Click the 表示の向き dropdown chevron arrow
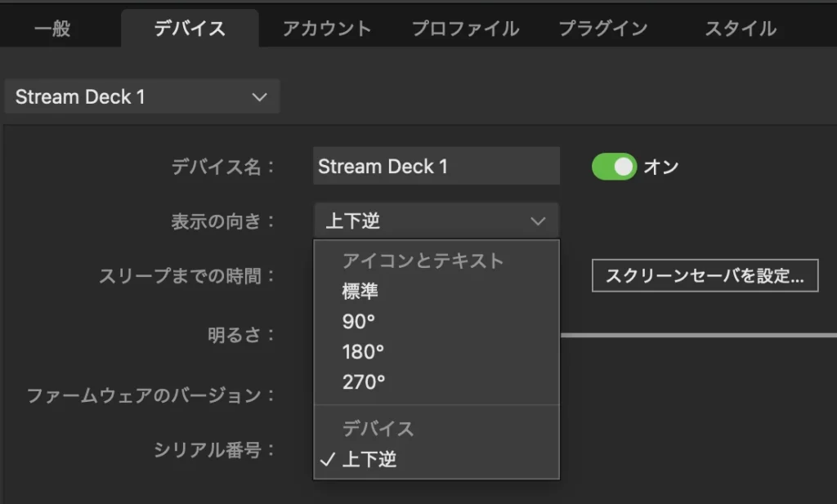The height and width of the screenshot is (504, 837). point(538,221)
